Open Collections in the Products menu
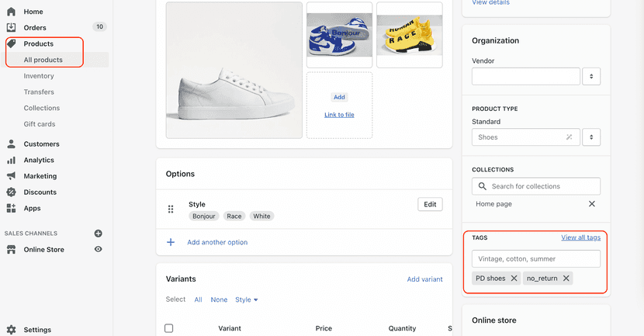This screenshot has height=336, width=644. click(x=42, y=108)
